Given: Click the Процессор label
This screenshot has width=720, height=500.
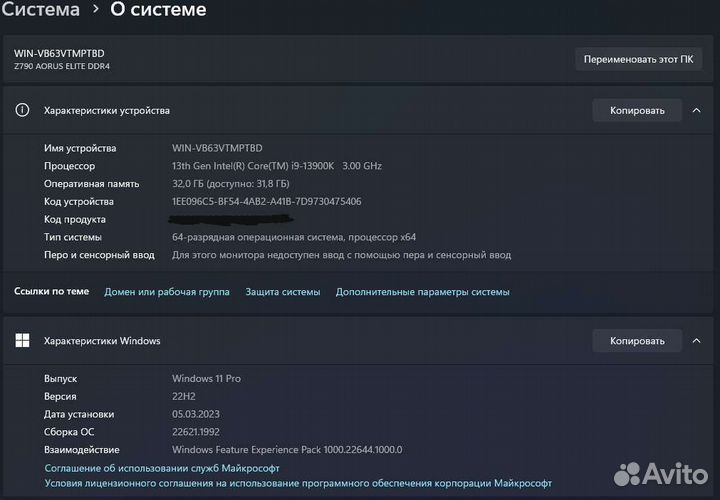Looking at the screenshot, I should [69, 166].
